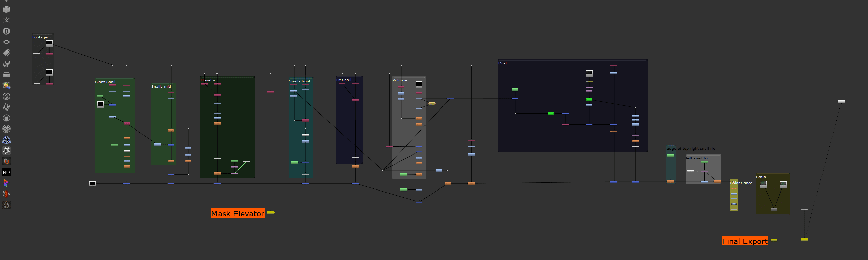The height and width of the screenshot is (260, 868).
Task: Select the yellow Write node beside Final Export
Action: (x=774, y=240)
